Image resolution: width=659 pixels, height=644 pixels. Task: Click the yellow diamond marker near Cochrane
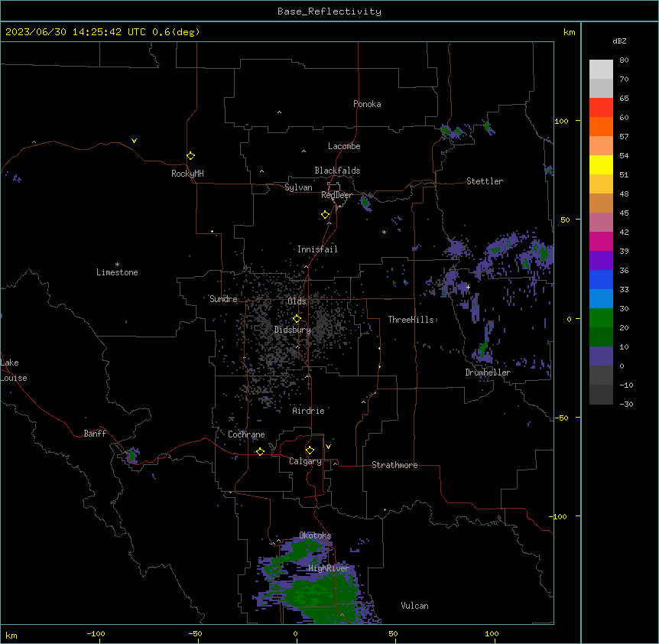click(x=260, y=452)
